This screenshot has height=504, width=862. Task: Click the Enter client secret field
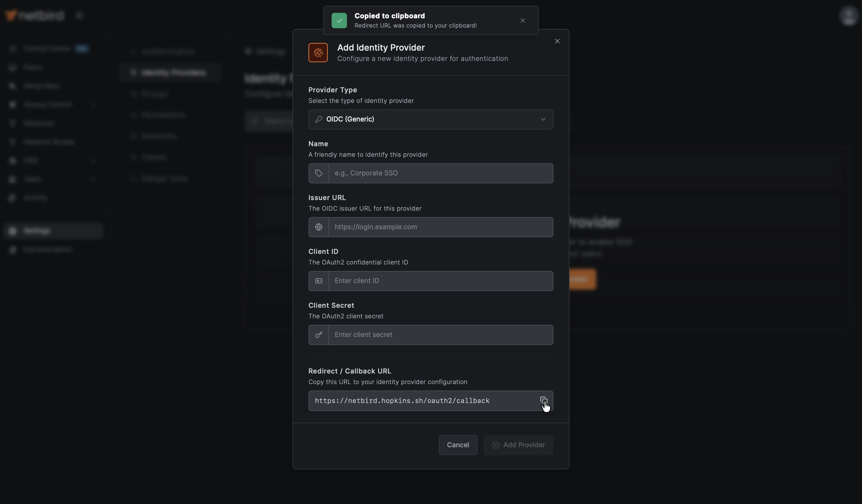[x=440, y=335]
